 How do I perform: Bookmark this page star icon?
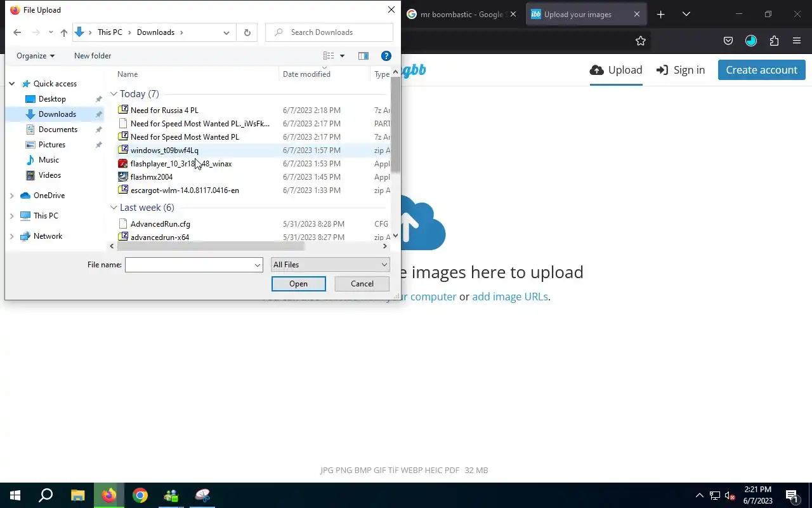[x=641, y=41]
